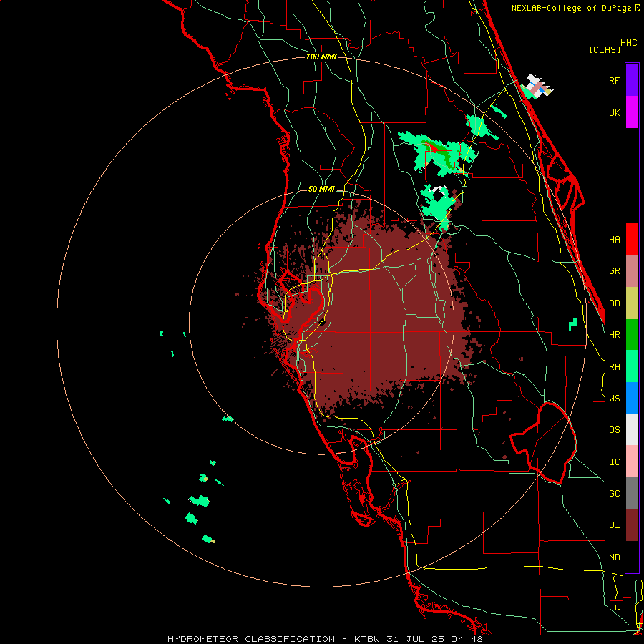Click the DS white legend swatch

(632, 429)
